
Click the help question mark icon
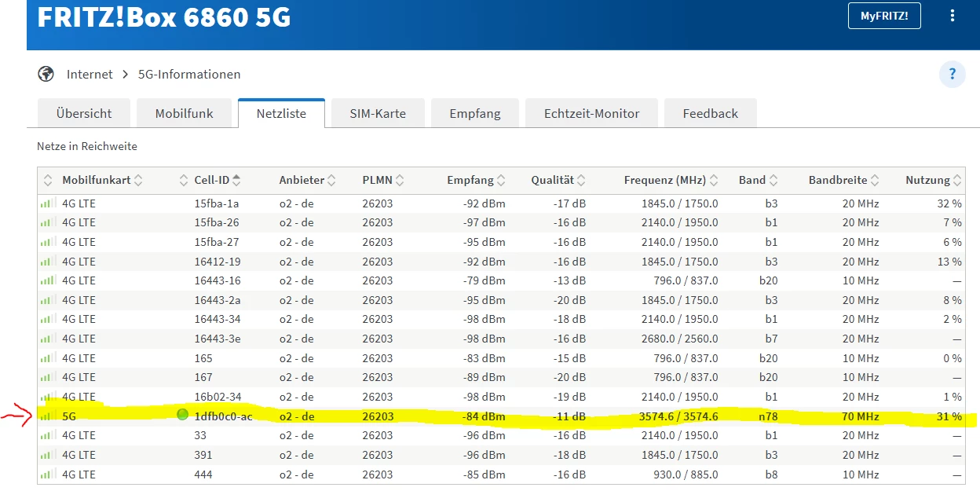pos(952,74)
